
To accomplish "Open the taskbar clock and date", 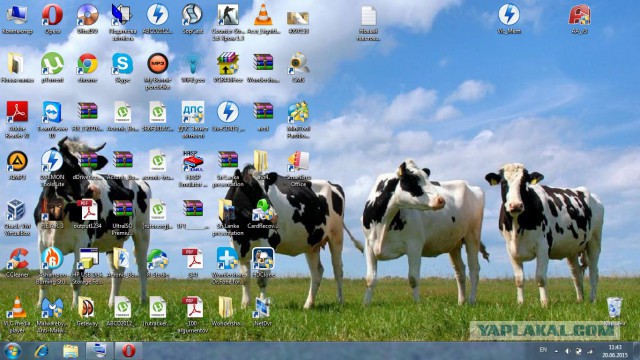I will click(614, 351).
